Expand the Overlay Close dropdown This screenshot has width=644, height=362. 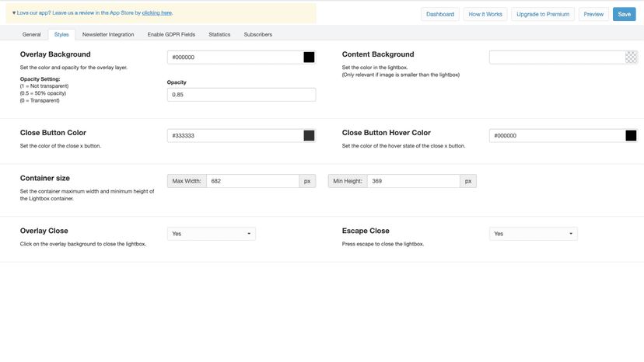pyautogui.click(x=211, y=234)
